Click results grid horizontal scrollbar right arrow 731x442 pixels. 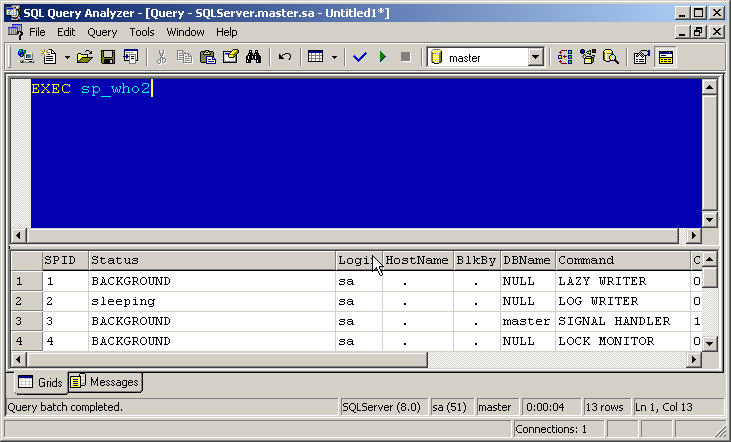point(694,359)
